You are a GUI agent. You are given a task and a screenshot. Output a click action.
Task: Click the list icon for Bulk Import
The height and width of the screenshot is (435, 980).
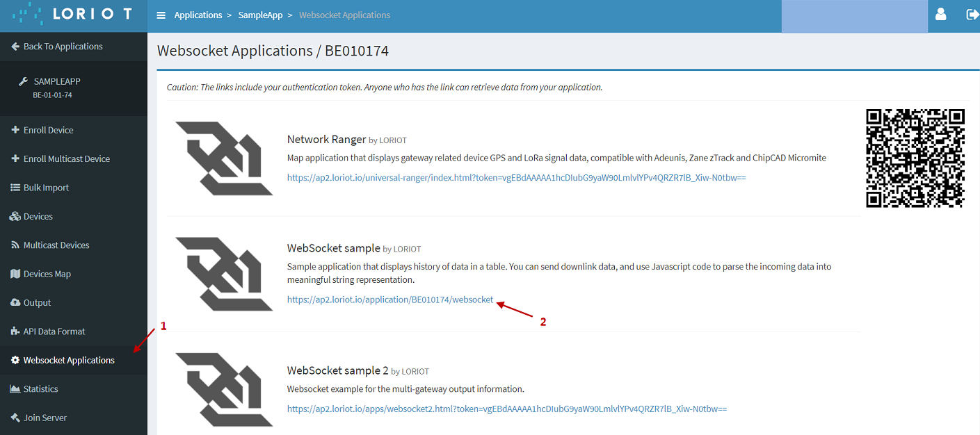click(15, 188)
